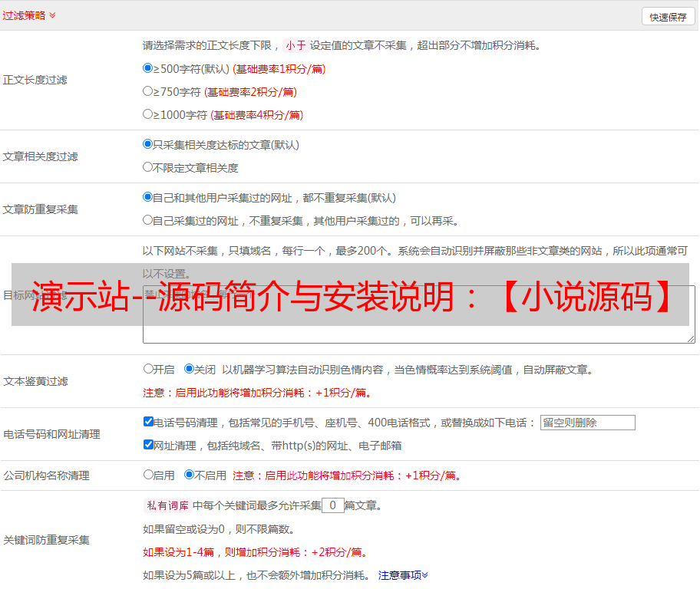Select 不启用 for 公司机构名称清理
This screenshot has height=589, width=700.
(189, 475)
